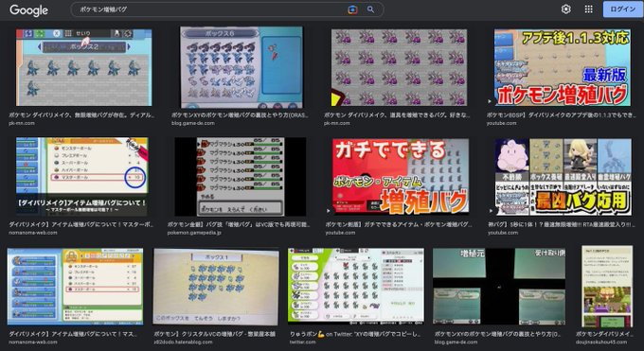Click title ポケモン剣盾】ガチでできるアイテム
The width and height of the screenshot is (644, 351).
click(x=399, y=224)
